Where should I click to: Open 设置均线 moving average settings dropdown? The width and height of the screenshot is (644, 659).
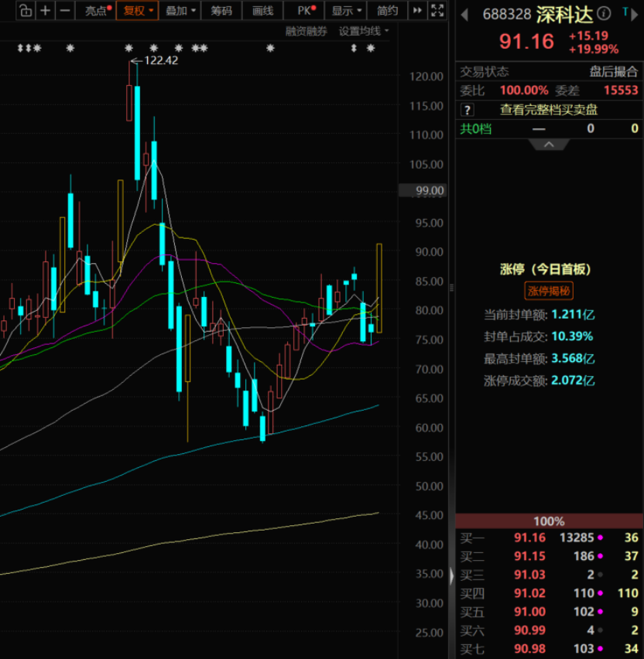364,31
